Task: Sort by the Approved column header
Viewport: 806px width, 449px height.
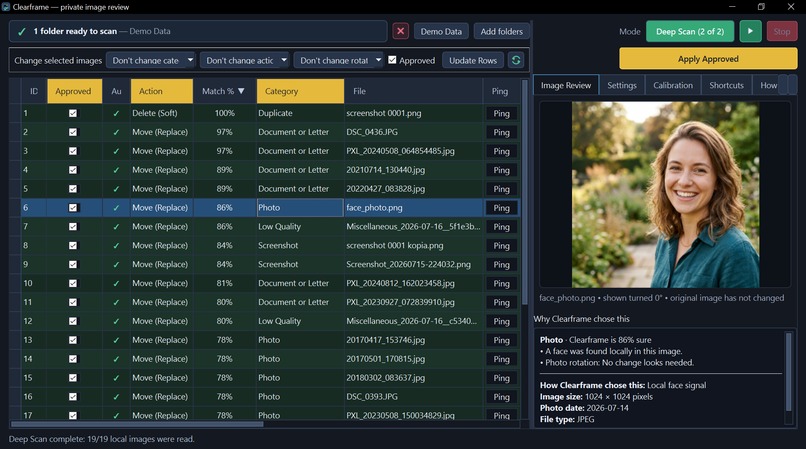Action: (75, 91)
